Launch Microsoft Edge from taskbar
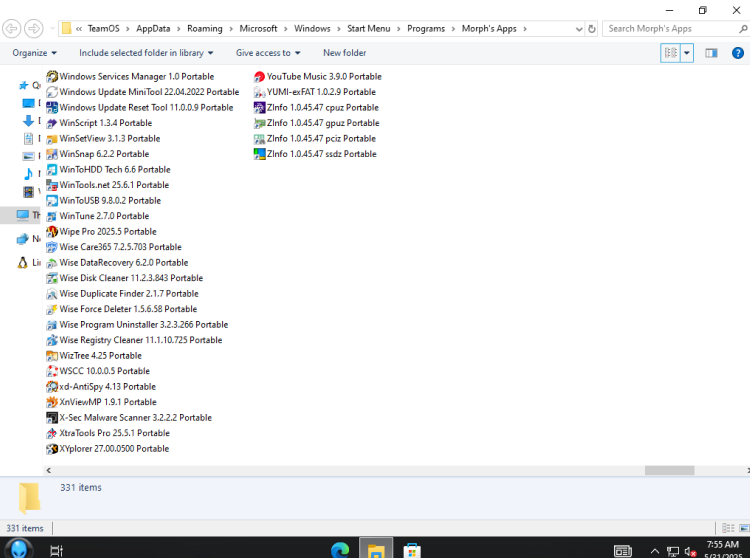 pos(340,550)
